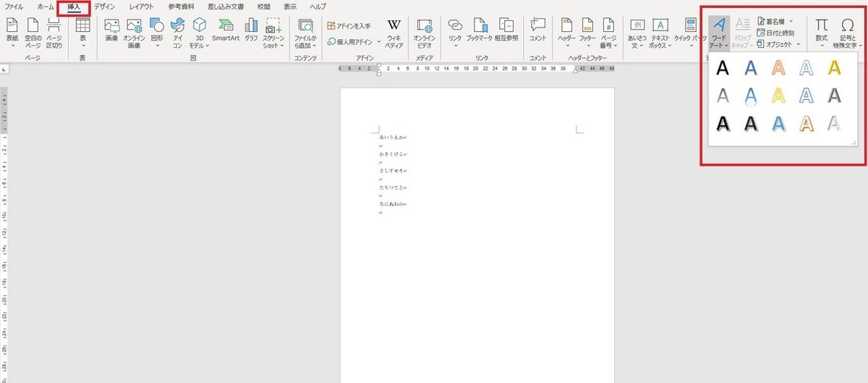Click the Wikipedia (ウィキペディア) add-in
This screenshot has height=383, width=868.
[394, 33]
